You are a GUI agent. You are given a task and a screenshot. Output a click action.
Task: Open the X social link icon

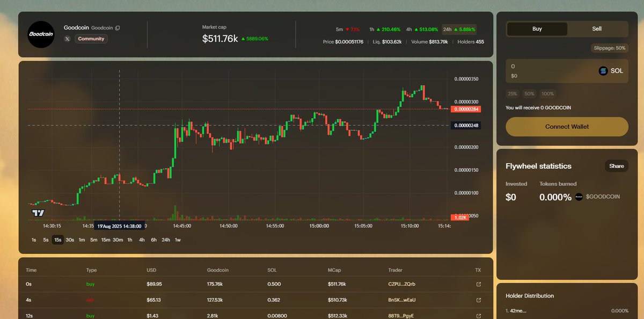pos(67,39)
